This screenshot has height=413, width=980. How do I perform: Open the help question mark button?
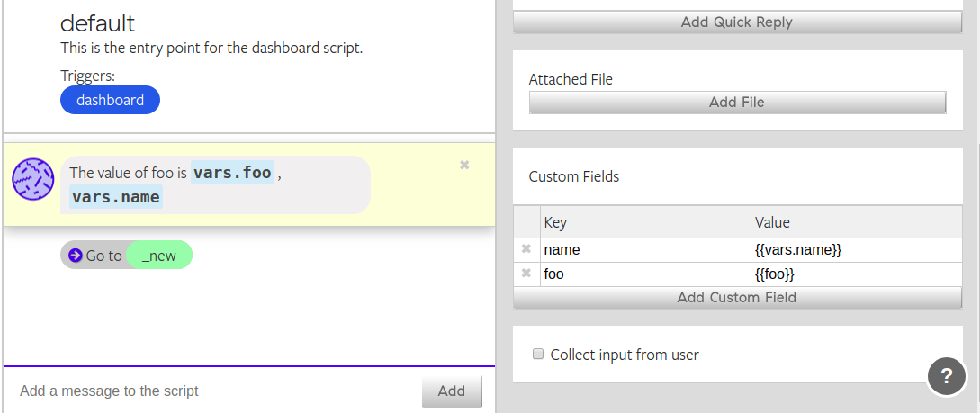[946, 377]
